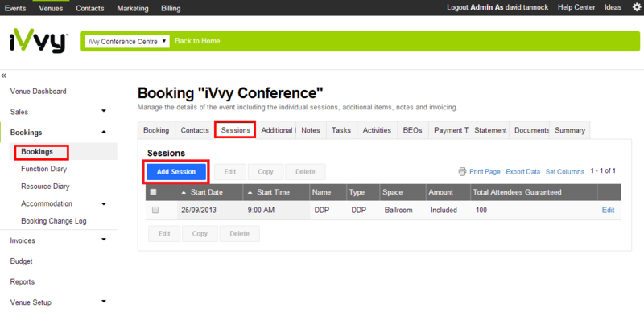644x320 pixels.
Task: Open the Marketing top menu
Action: [x=133, y=8]
